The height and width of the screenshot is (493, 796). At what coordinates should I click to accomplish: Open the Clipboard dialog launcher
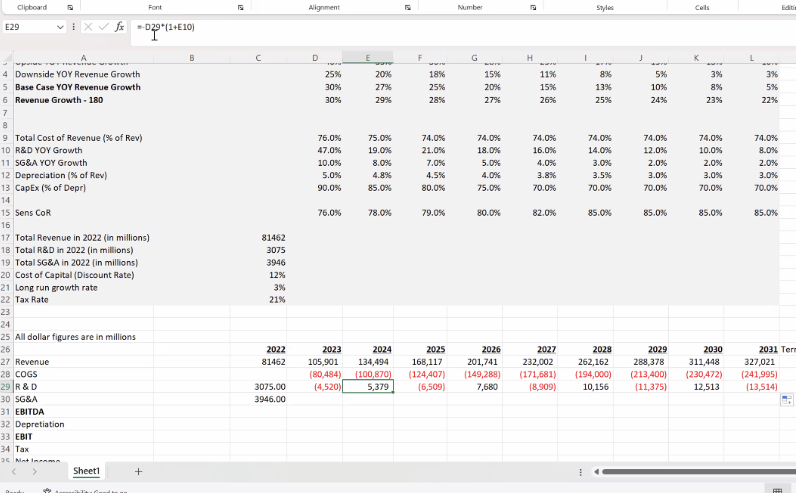(x=70, y=8)
